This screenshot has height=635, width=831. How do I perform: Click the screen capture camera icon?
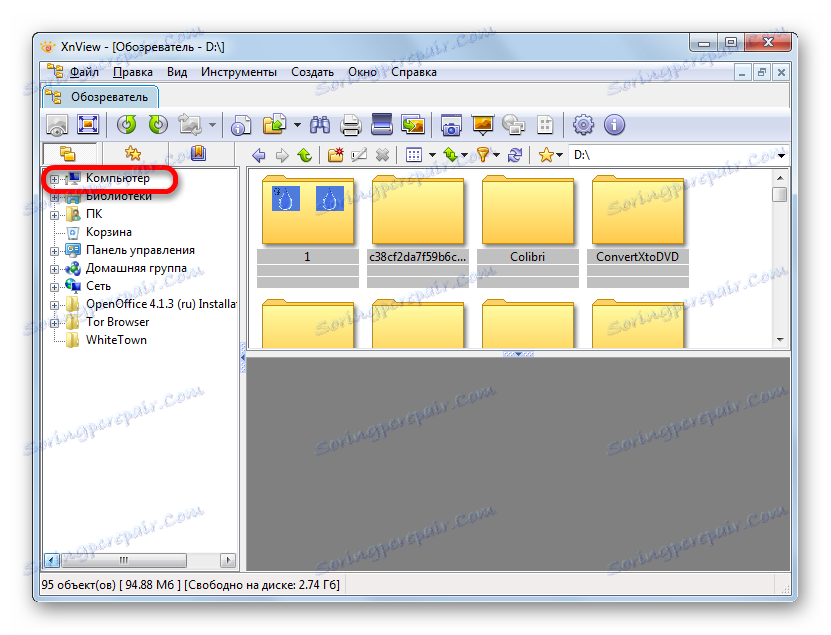point(451,126)
